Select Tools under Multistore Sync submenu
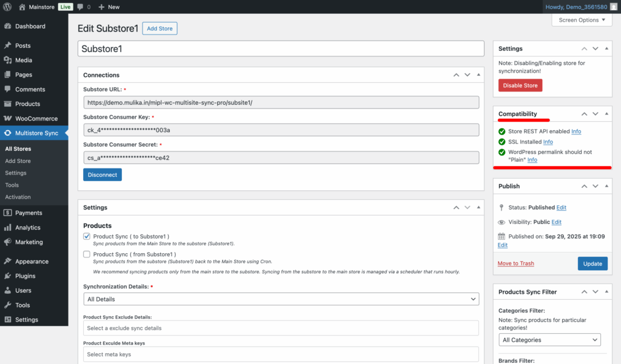The image size is (621, 364). pyautogui.click(x=12, y=185)
